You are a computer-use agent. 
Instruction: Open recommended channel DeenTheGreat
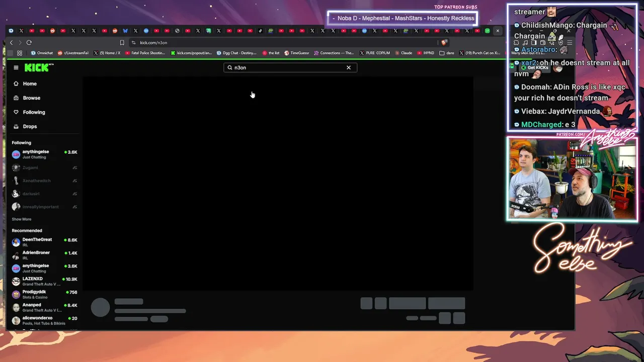coord(45,242)
